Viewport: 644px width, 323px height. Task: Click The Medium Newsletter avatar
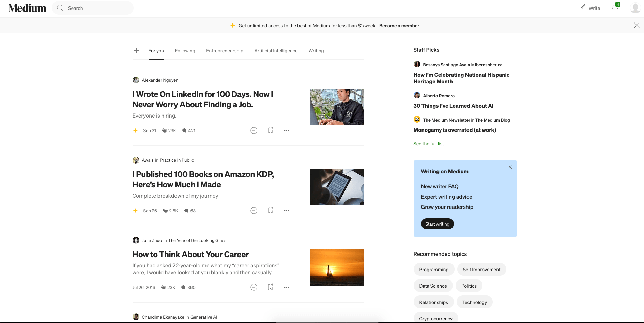coord(417,119)
